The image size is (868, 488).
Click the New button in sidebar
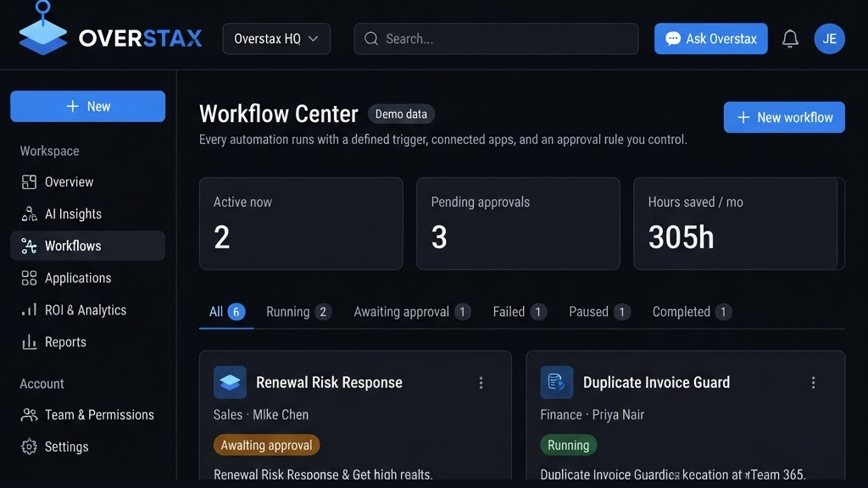[88, 106]
